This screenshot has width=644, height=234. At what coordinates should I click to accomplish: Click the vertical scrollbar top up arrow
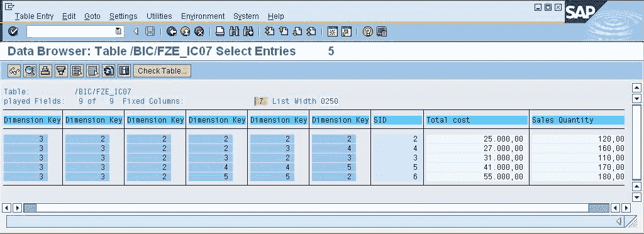click(637, 87)
